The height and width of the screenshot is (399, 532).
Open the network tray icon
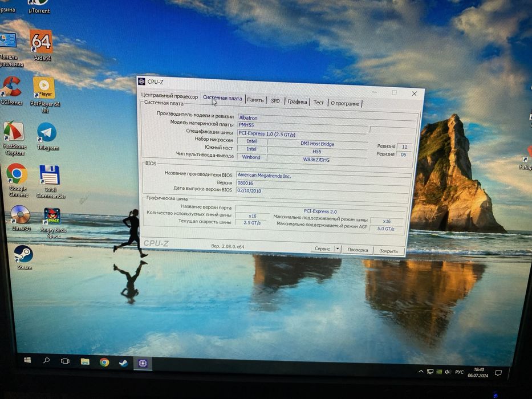(x=430, y=372)
